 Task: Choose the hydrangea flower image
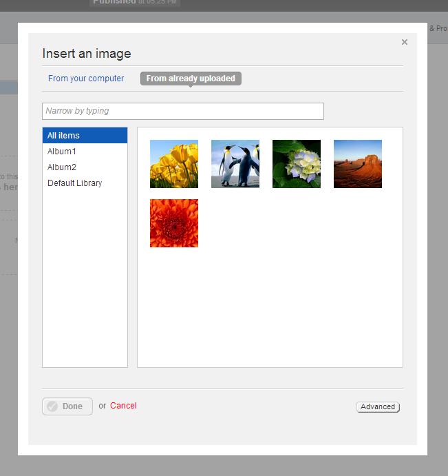(x=297, y=164)
